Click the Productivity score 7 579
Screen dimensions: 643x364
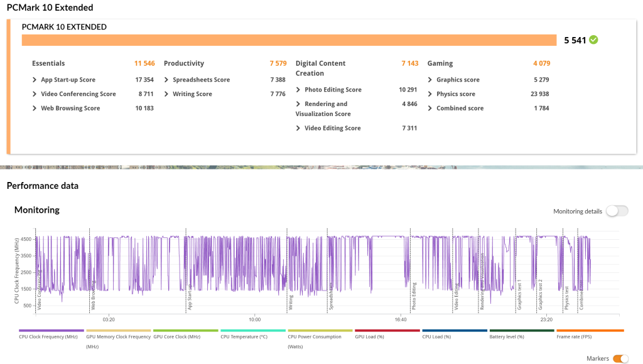(278, 63)
